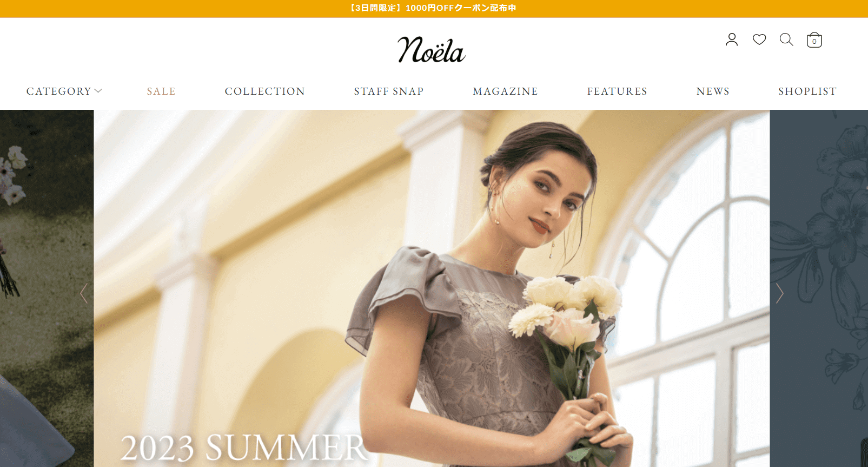Open the SHOPLIST link

807,91
